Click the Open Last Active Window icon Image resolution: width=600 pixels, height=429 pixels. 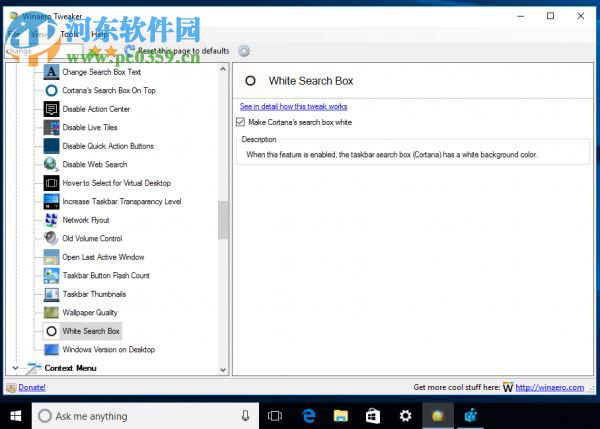51,257
